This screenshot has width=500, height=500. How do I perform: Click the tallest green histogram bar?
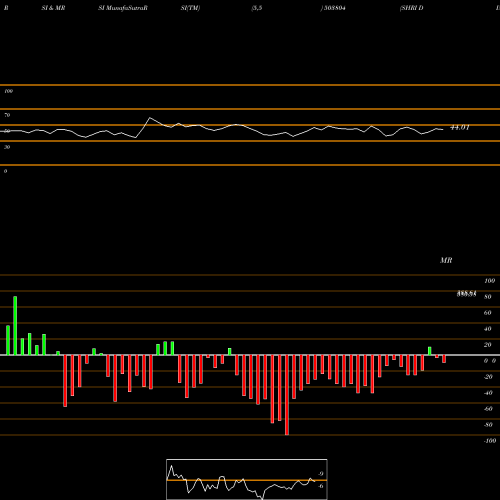click(15, 326)
